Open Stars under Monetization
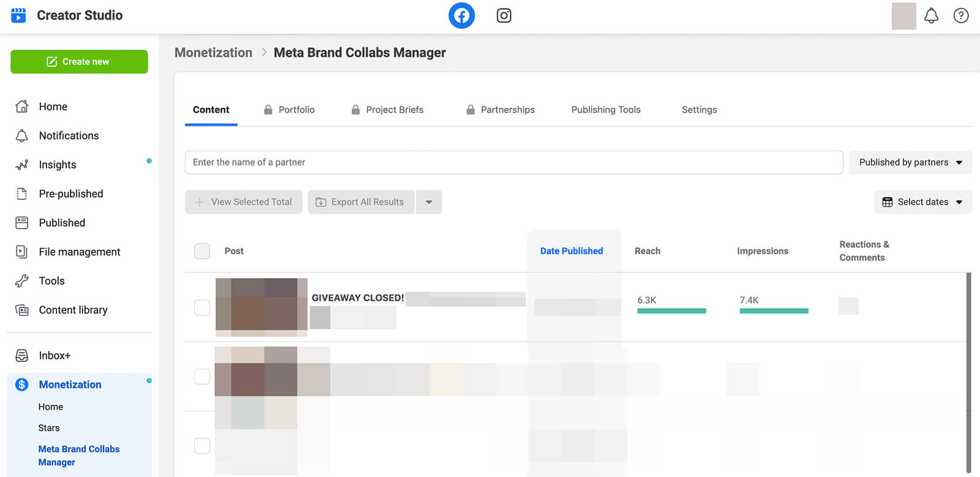The image size is (980, 477). pyautogui.click(x=49, y=428)
